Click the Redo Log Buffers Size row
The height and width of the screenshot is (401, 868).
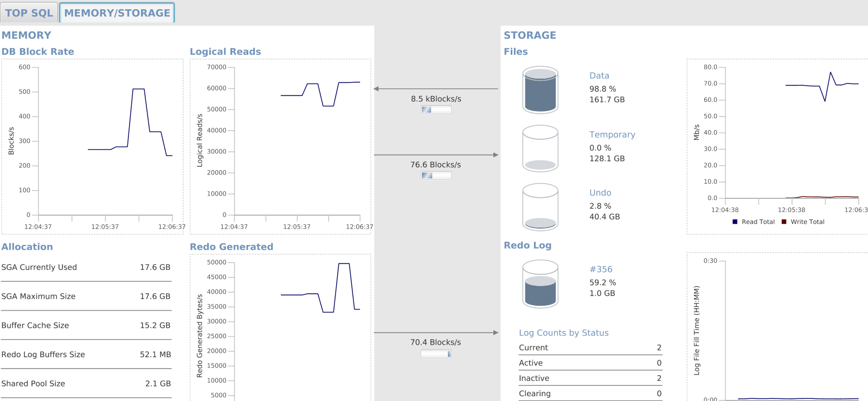tap(86, 354)
